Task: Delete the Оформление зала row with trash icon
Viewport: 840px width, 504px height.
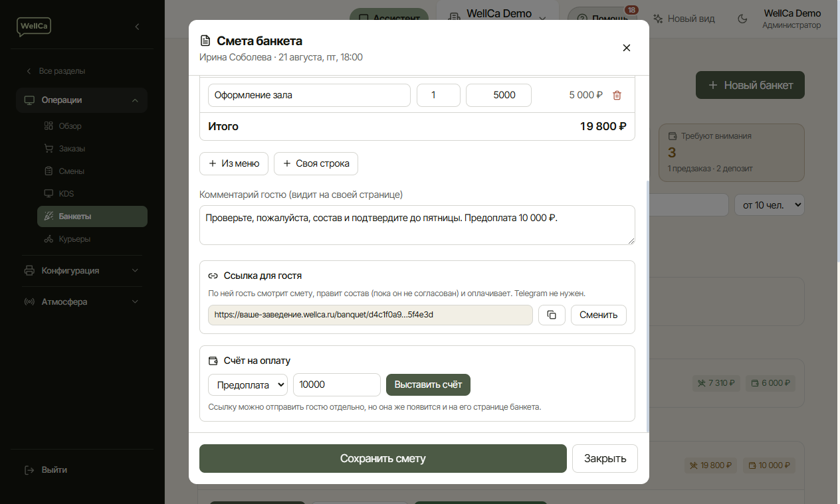Action: click(x=617, y=95)
